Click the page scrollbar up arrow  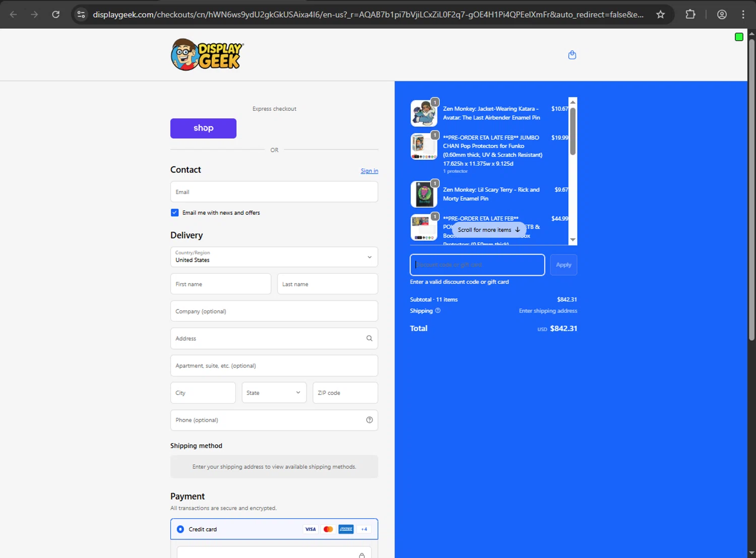(751, 33)
